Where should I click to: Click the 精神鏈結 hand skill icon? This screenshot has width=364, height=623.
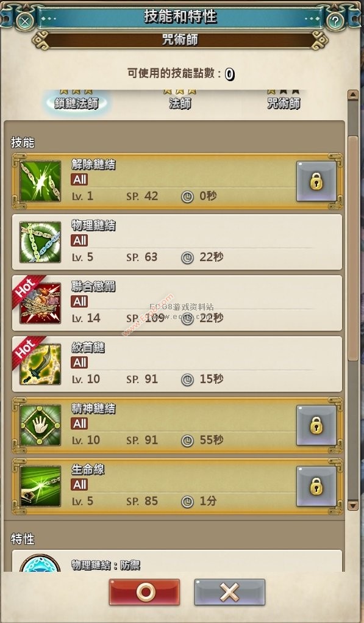[x=40, y=425]
